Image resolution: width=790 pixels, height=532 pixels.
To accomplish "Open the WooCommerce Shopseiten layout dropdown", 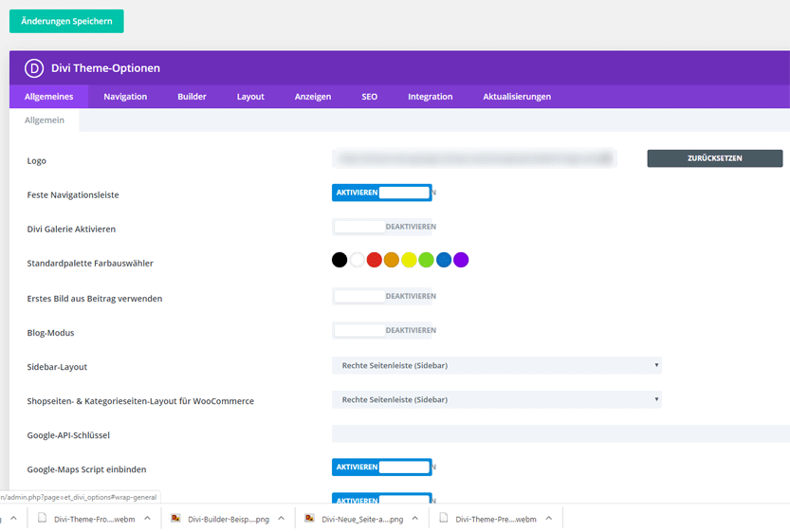I will (497, 399).
